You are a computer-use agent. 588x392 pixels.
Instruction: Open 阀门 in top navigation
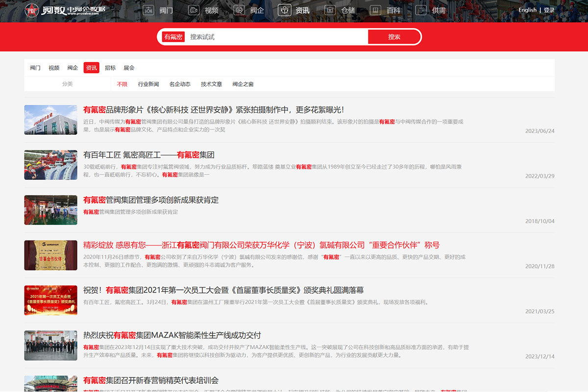(x=166, y=10)
